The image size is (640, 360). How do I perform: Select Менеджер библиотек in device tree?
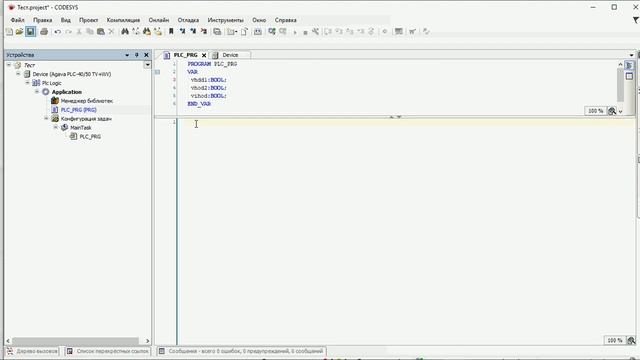pyautogui.click(x=87, y=101)
